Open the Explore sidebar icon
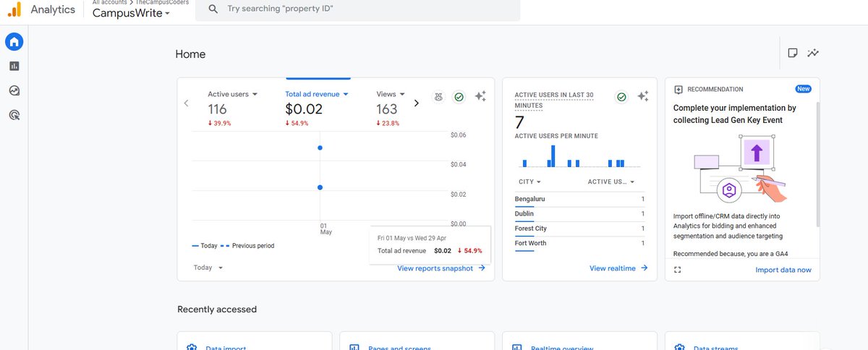Image resolution: width=868 pixels, height=350 pixels. point(14,90)
